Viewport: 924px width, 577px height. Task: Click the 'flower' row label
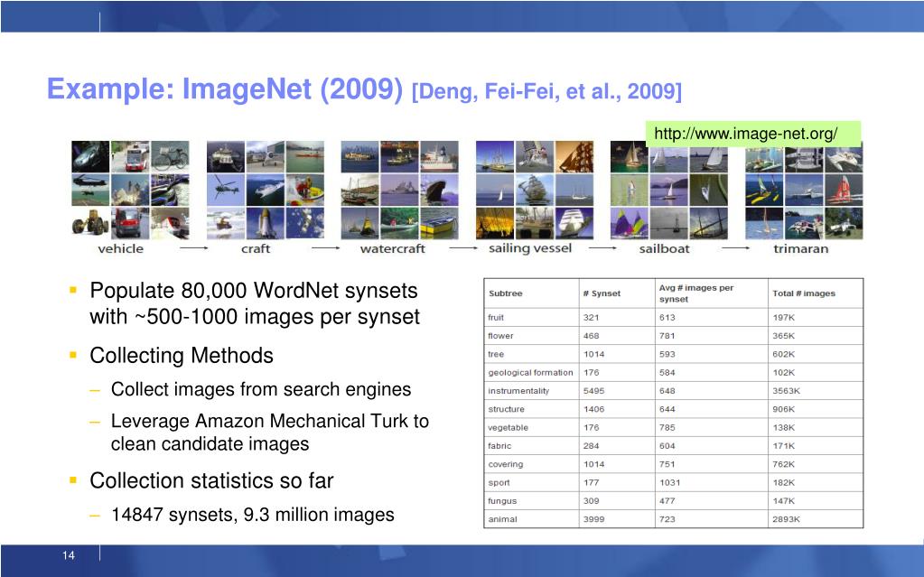click(500, 336)
